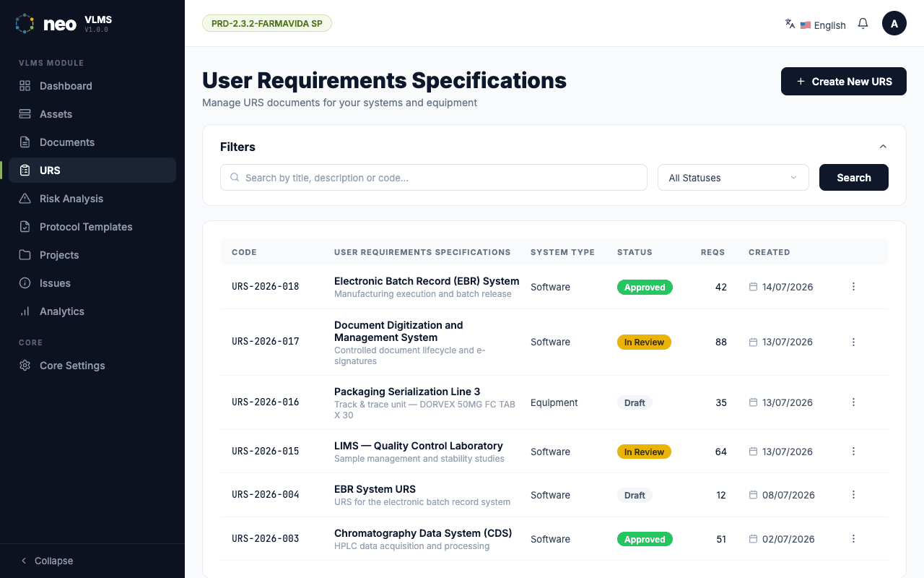The width and height of the screenshot is (924, 578).
Task: Open the English language selector
Action: pyautogui.click(x=823, y=25)
